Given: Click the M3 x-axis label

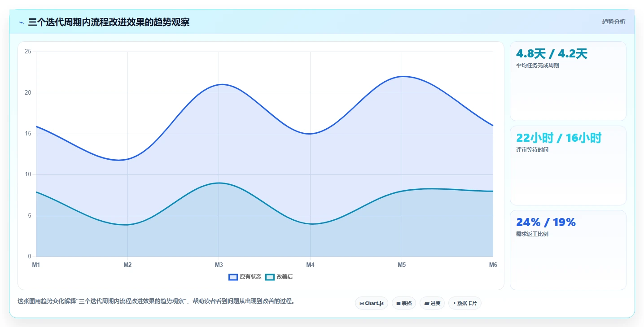Looking at the screenshot, I should pyautogui.click(x=219, y=265).
